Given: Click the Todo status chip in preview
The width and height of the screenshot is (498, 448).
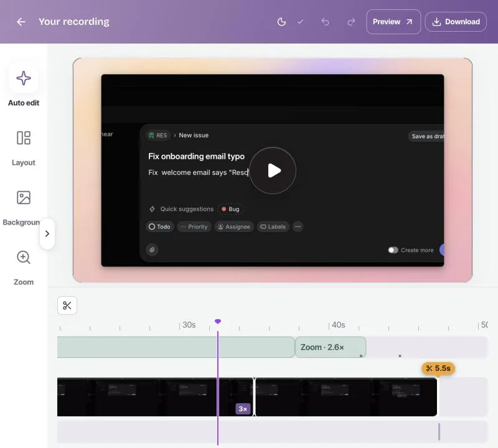Looking at the screenshot, I should coord(160,226).
